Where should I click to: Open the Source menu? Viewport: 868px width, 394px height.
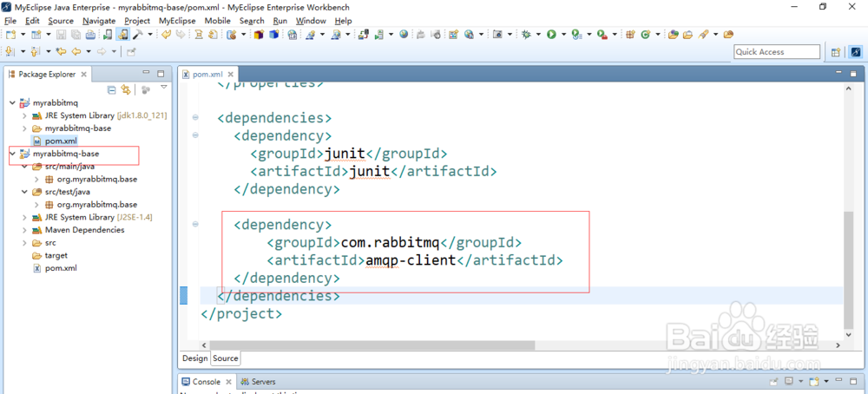[61, 21]
